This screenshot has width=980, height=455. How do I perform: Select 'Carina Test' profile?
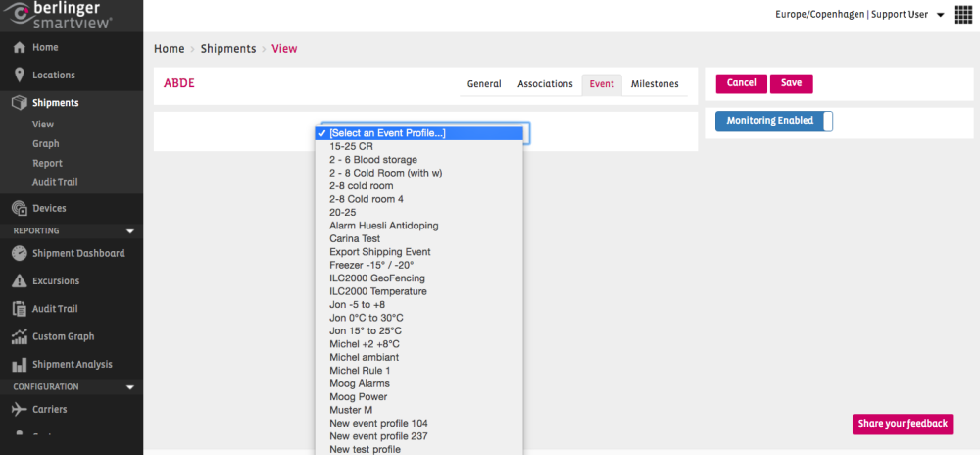[x=418, y=238]
